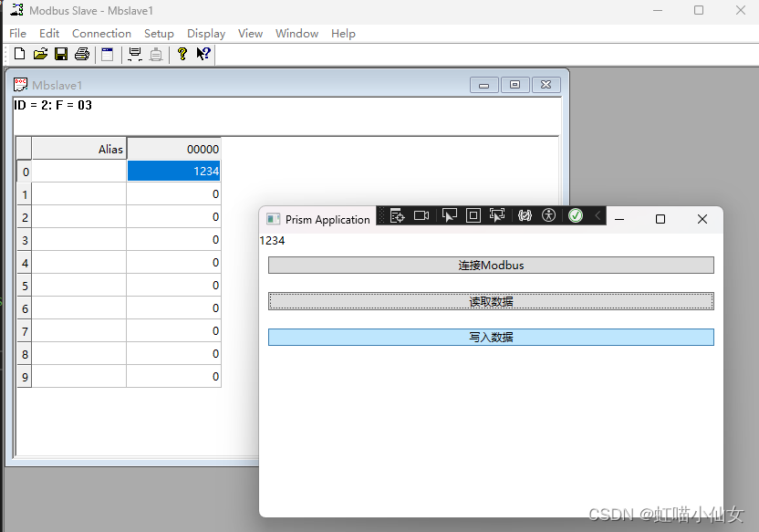The height and width of the screenshot is (532, 759).
Task: Create a new Mbslave document
Action: pyautogui.click(x=18, y=54)
